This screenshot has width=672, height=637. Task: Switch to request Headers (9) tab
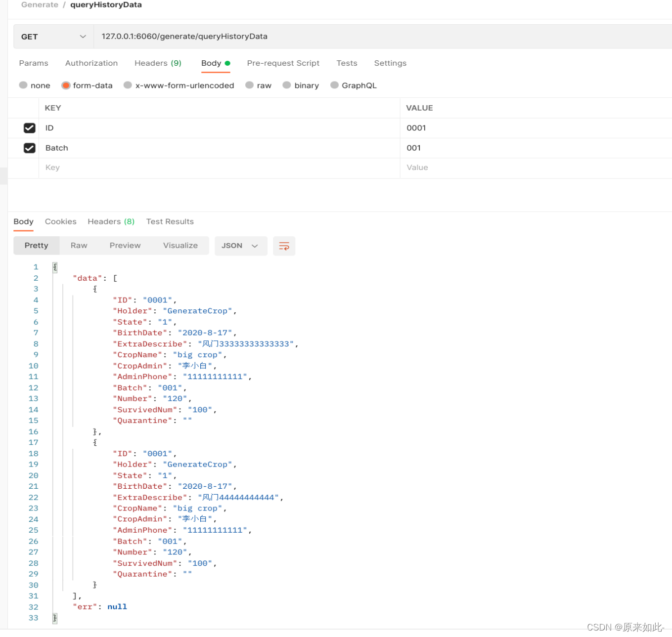click(158, 63)
